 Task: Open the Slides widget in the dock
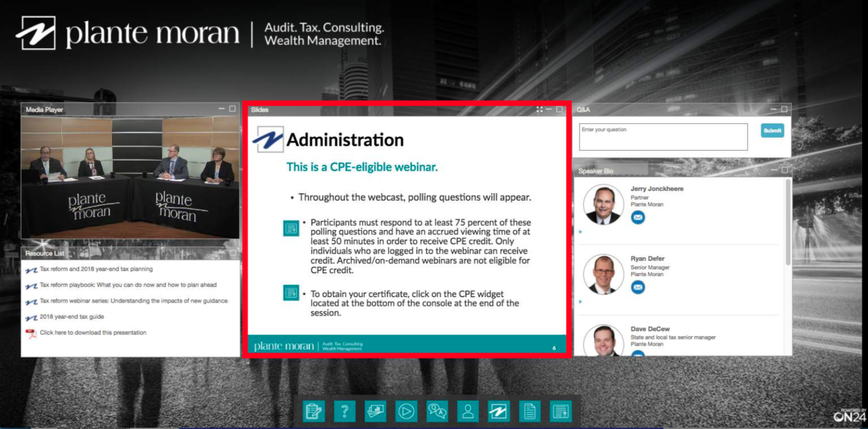coord(375,411)
